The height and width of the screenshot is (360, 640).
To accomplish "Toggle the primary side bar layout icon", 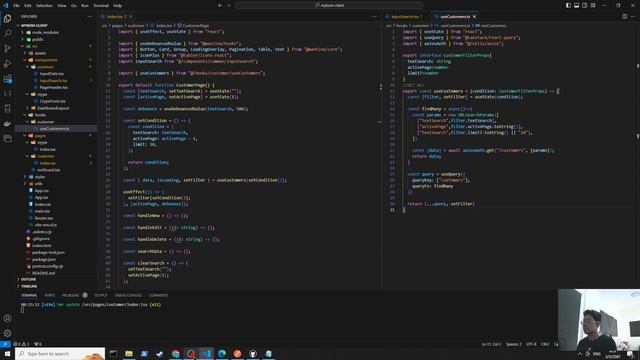I will 568,5.
